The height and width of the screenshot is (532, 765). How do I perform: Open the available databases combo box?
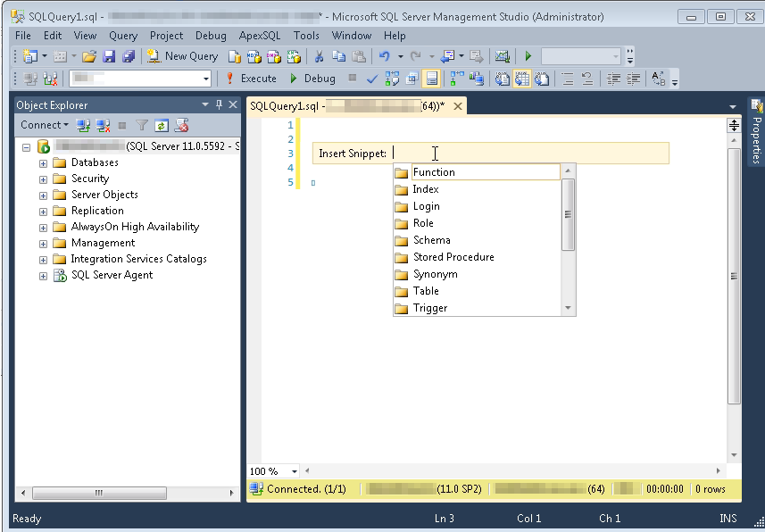click(206, 79)
